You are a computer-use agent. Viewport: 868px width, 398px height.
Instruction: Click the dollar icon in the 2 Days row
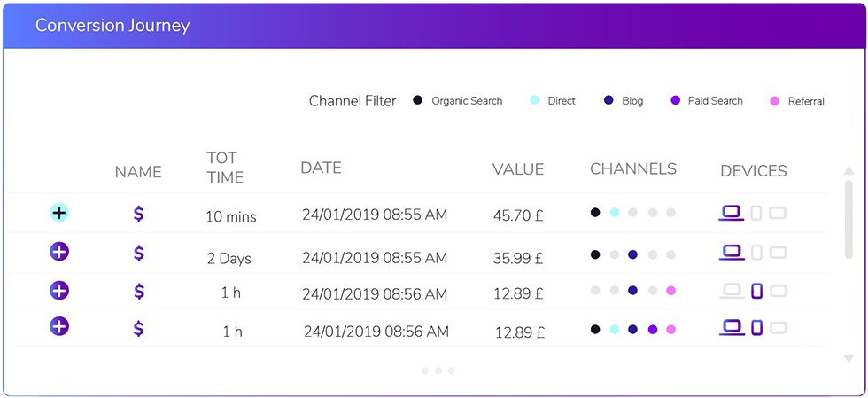(139, 254)
